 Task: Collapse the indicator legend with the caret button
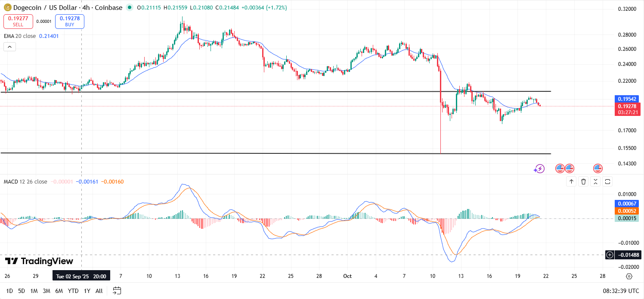pyautogui.click(x=10, y=47)
